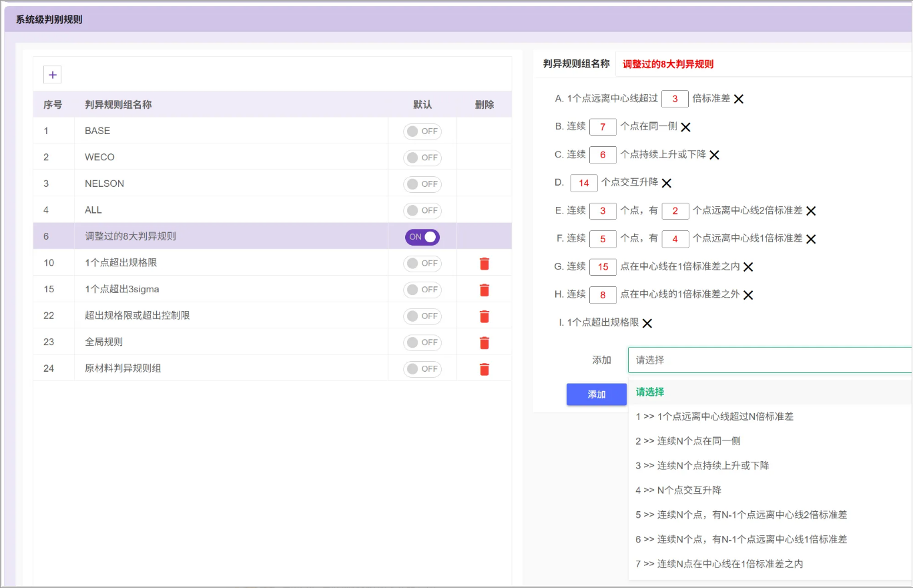Delete the 原材料判异规则组 row
The width and height of the screenshot is (913, 588).
(484, 369)
